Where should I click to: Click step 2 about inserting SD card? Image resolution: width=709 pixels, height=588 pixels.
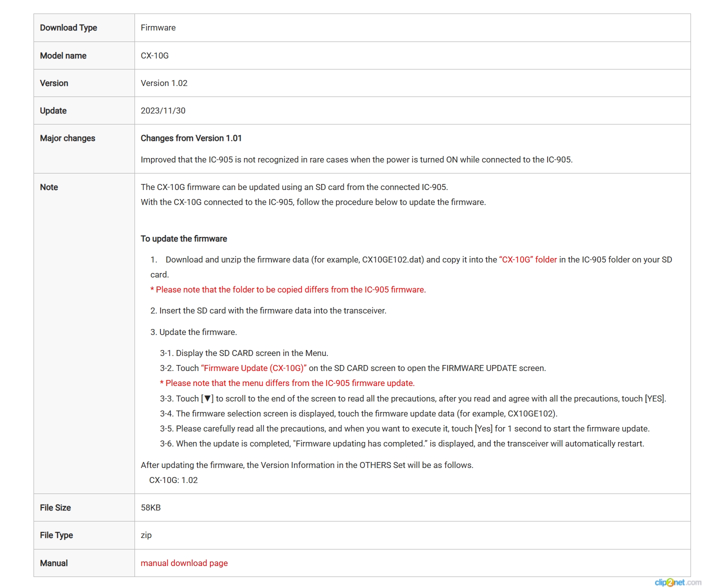coord(268,310)
